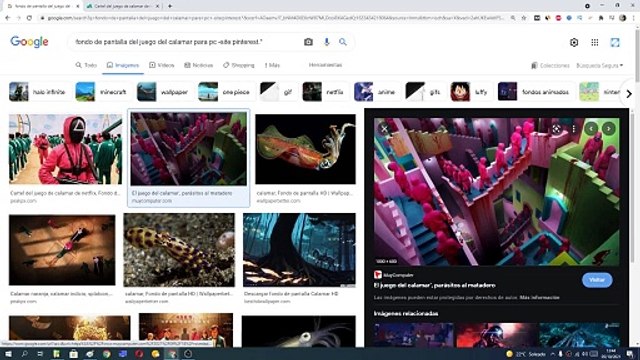Open spotted octopus thumbnail
The height and width of the screenshot is (360, 640).
click(179, 250)
